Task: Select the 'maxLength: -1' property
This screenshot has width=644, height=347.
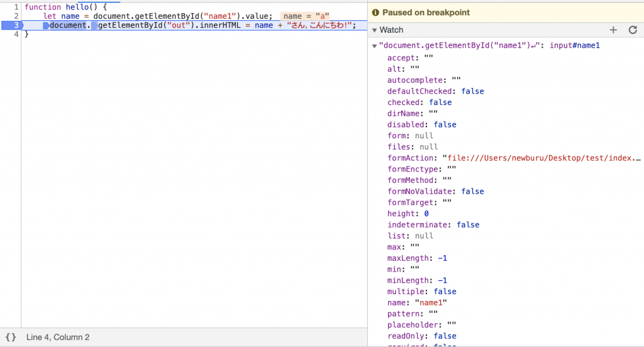Action: tap(418, 258)
